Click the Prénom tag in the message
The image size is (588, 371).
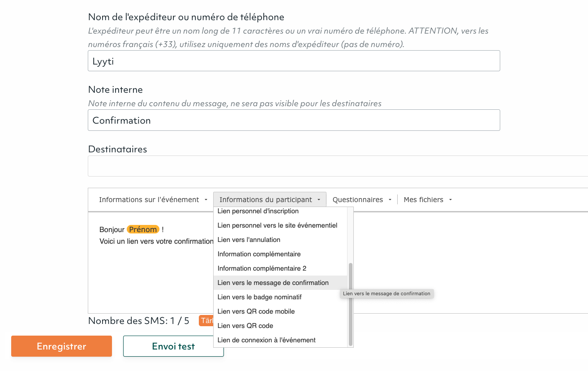[143, 229]
